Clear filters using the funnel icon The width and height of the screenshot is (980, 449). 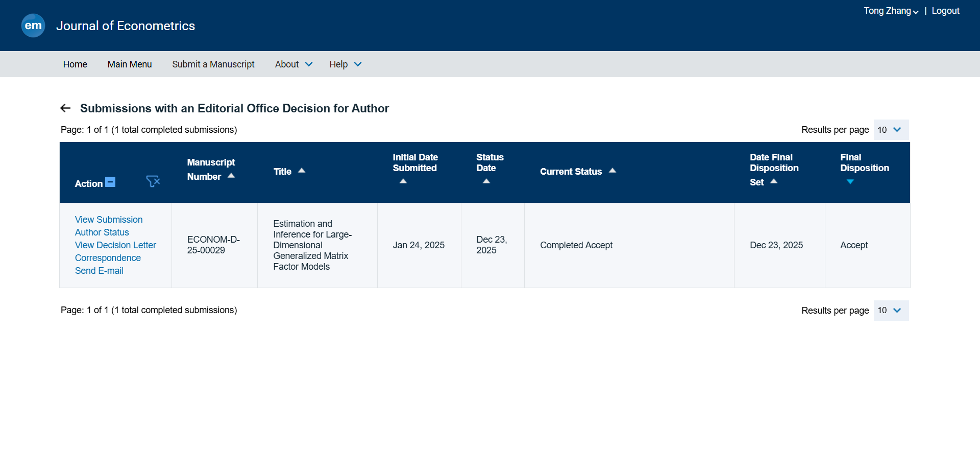[153, 181]
